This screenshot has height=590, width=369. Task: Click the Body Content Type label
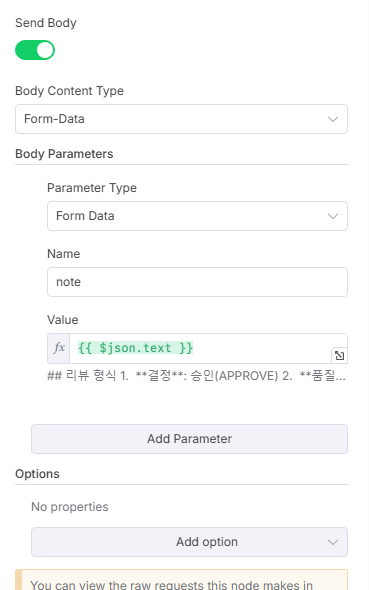69,91
